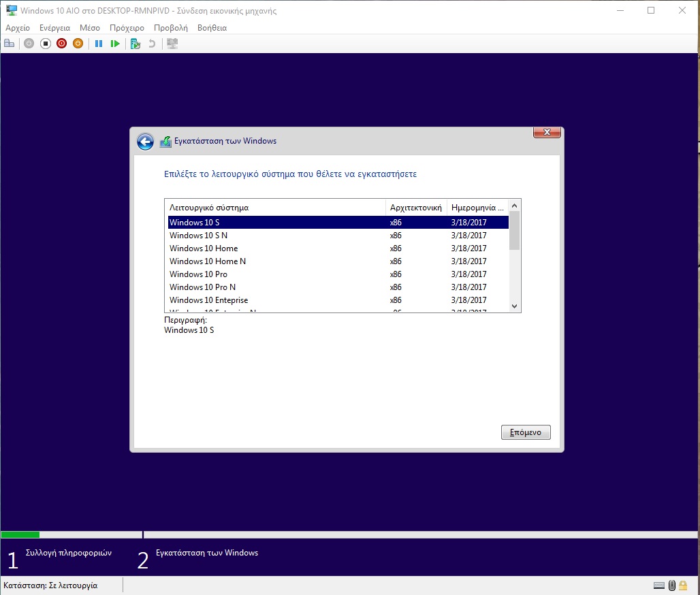
Task: Select Windows 10 Home N row
Action: tap(338, 261)
